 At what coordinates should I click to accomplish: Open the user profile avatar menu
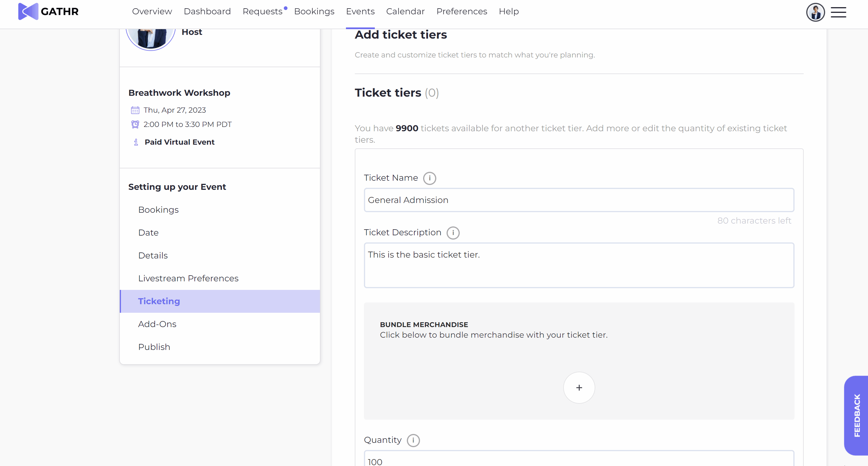pyautogui.click(x=815, y=13)
